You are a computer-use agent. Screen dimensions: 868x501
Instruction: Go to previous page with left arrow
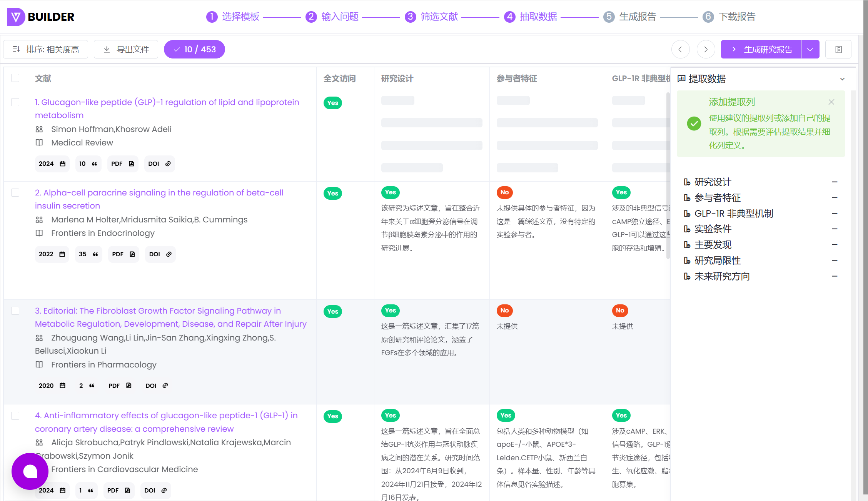tap(680, 49)
